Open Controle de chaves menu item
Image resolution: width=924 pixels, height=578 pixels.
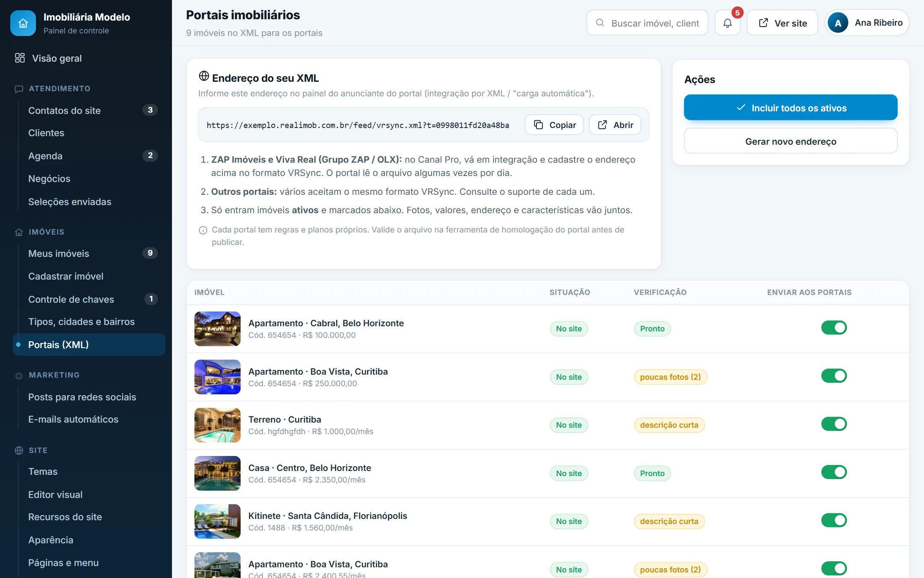[x=89, y=299]
